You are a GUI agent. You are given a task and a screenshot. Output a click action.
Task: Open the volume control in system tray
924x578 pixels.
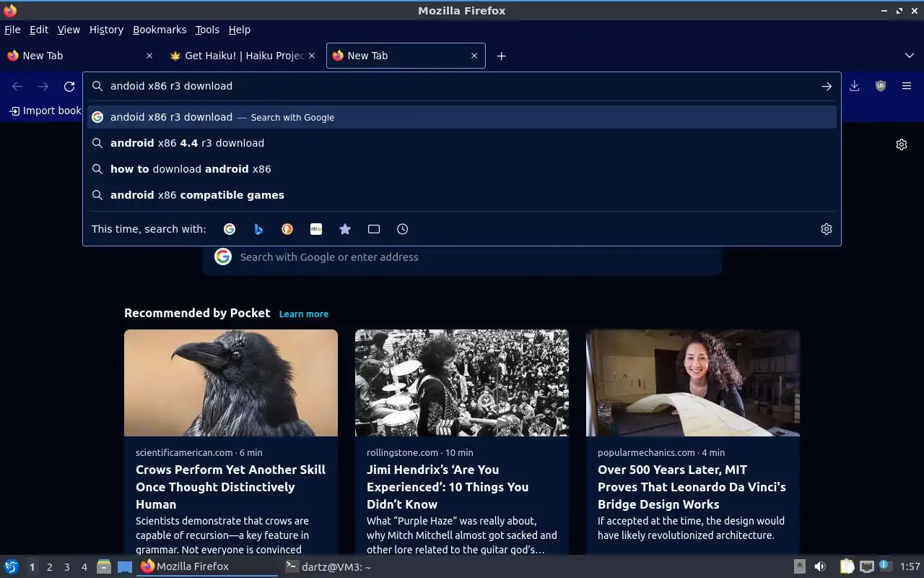820,566
